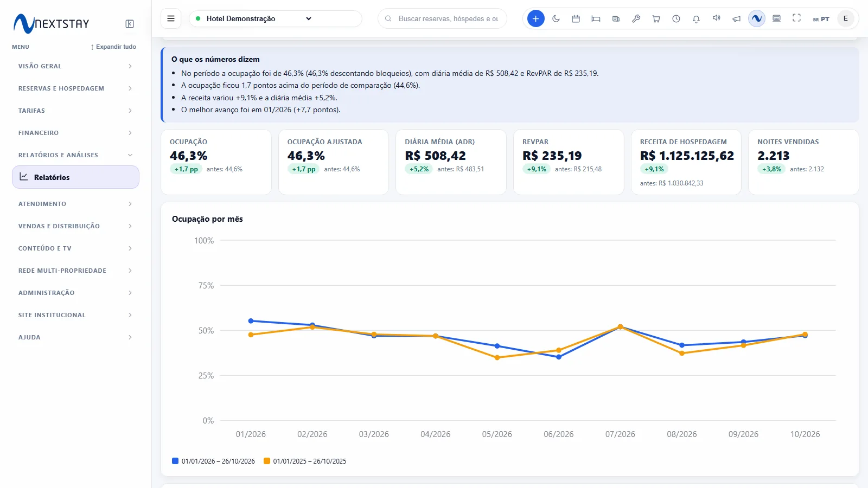868x488 pixels.
Task: Toggle fullscreen mode icon
Action: (796, 18)
